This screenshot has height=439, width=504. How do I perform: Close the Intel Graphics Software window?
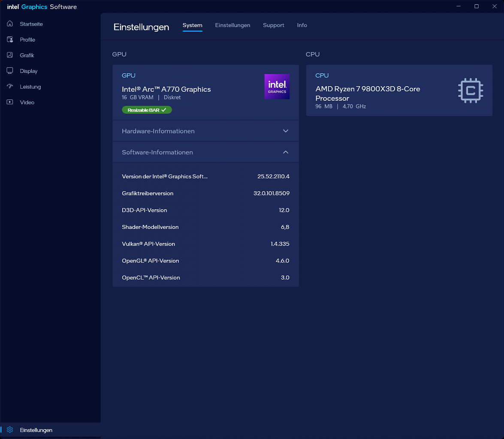tap(495, 6)
